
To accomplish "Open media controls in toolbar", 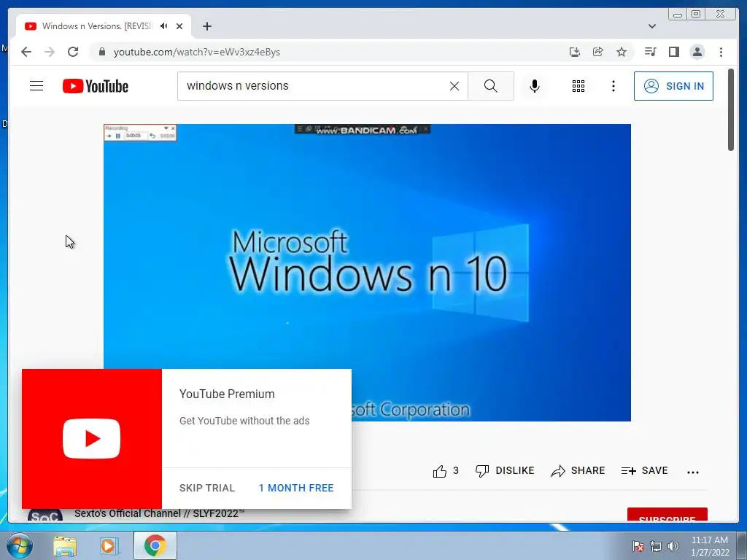I will pos(650,52).
